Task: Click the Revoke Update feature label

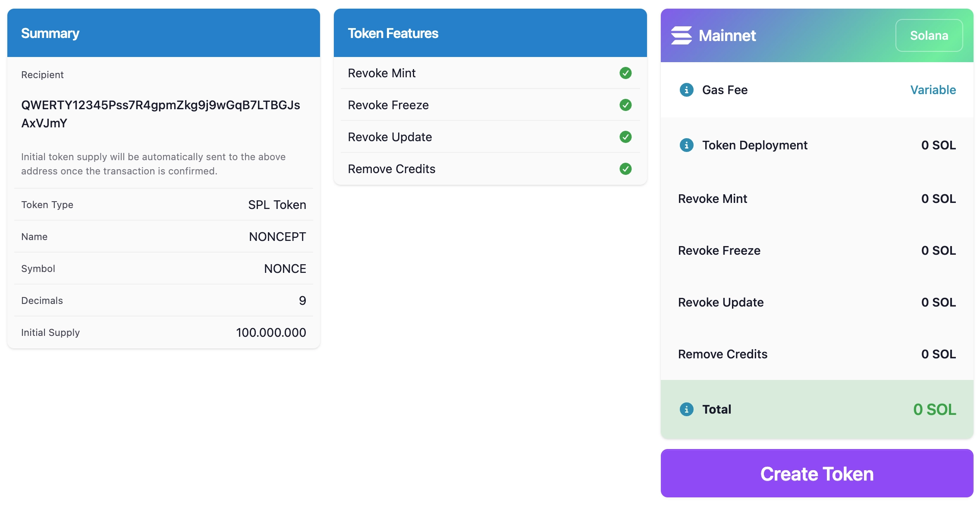Action: pos(390,137)
